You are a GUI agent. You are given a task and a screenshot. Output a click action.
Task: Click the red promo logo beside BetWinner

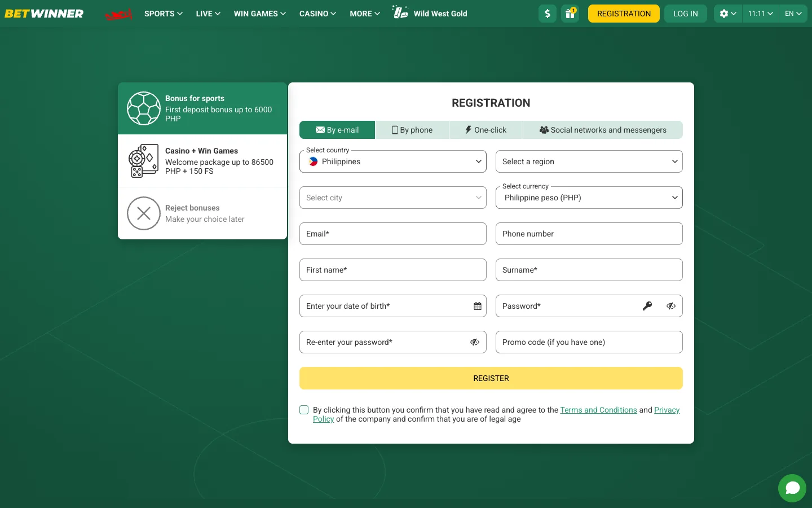coord(118,14)
